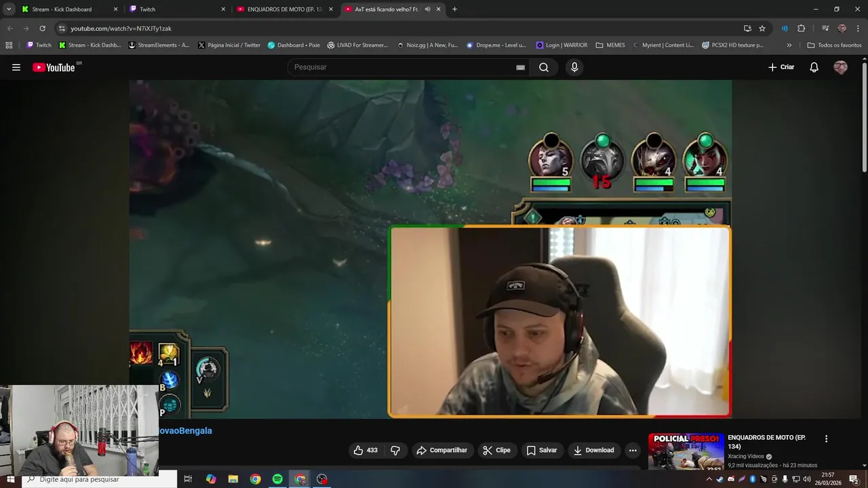
Task: Open browser extensions puzzle icon
Action: pos(801,28)
